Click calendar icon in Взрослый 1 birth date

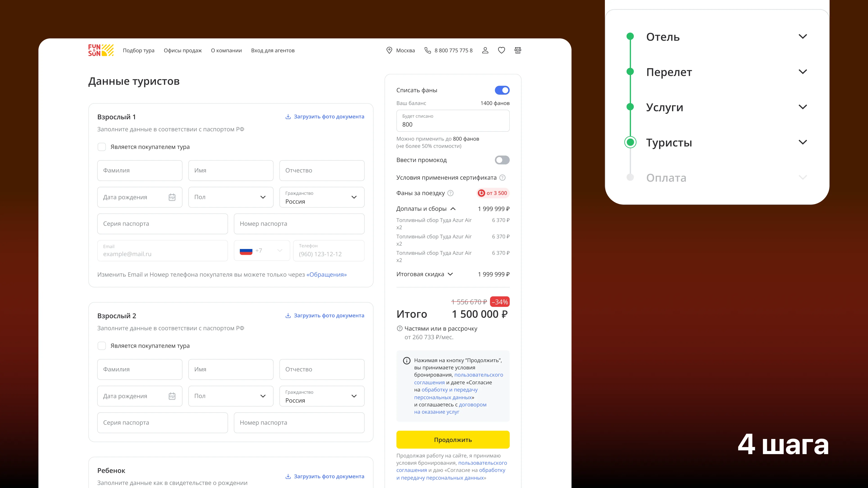pos(172,197)
